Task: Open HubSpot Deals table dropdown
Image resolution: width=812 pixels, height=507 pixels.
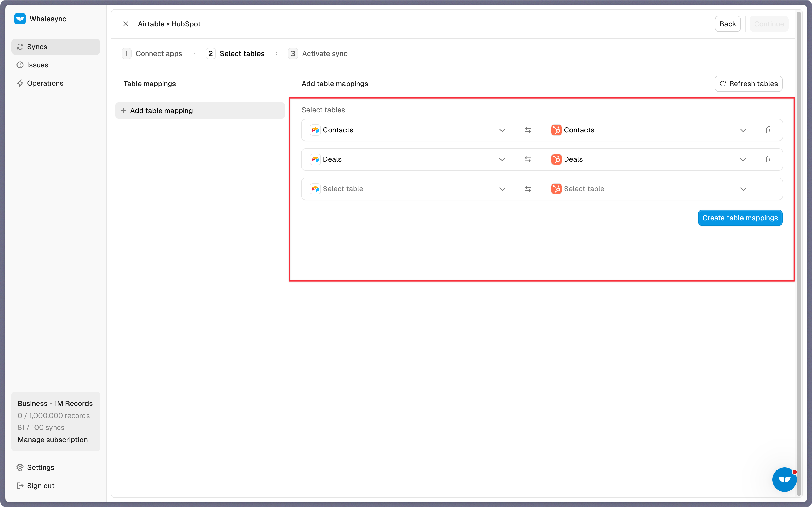Action: [x=649, y=159]
